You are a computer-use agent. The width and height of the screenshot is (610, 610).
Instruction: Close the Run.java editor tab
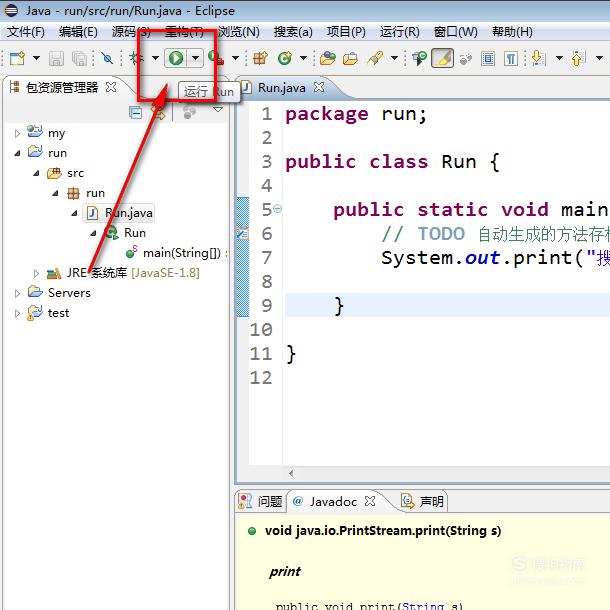319,87
